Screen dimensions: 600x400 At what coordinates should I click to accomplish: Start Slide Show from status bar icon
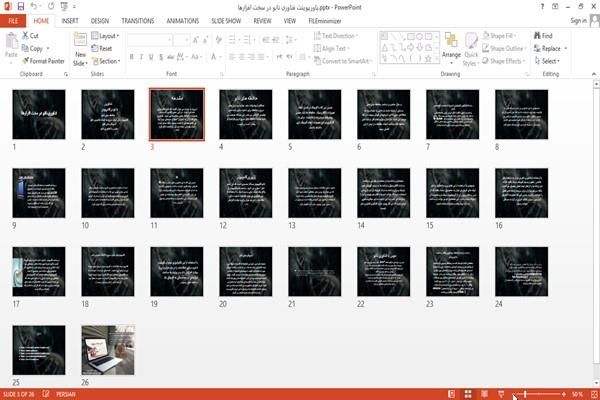(x=501, y=394)
